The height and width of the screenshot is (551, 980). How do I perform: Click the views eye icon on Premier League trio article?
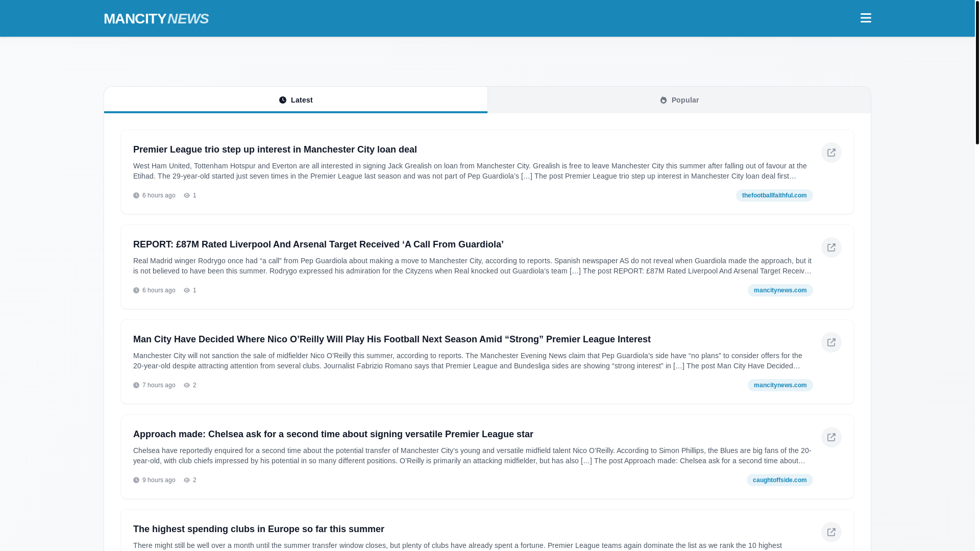pos(187,195)
